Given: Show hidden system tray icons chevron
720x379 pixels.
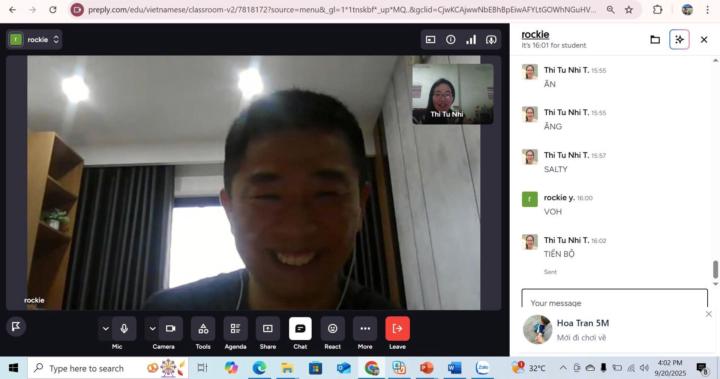Looking at the screenshot, I should coord(563,368).
